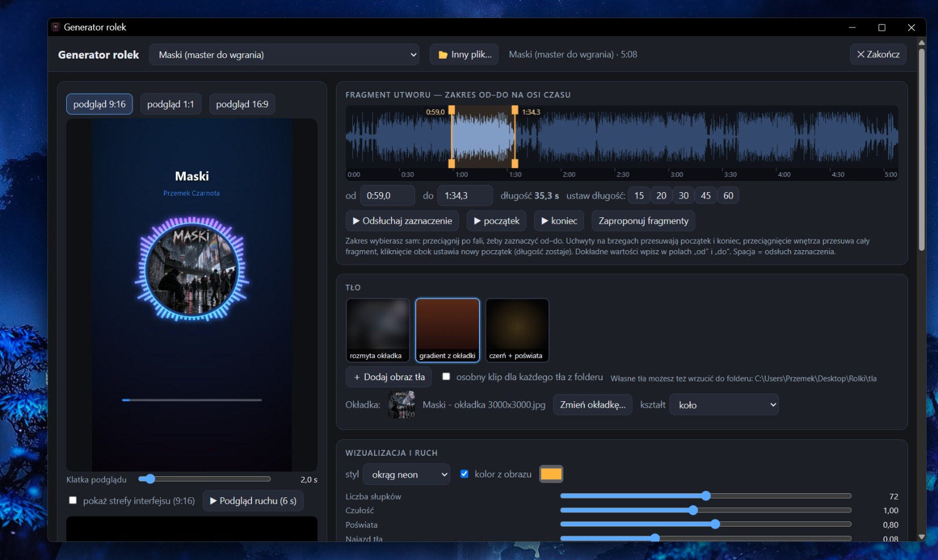
Task: Switch to podgląd 1:1 preview
Action: (x=171, y=104)
